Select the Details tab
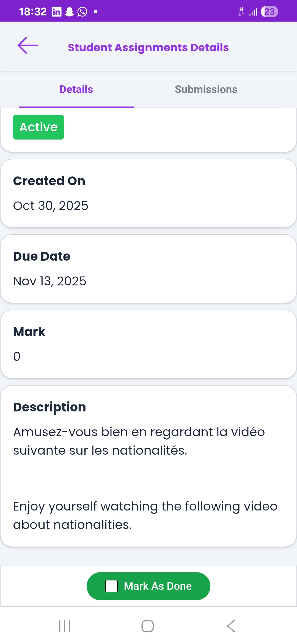 click(76, 89)
